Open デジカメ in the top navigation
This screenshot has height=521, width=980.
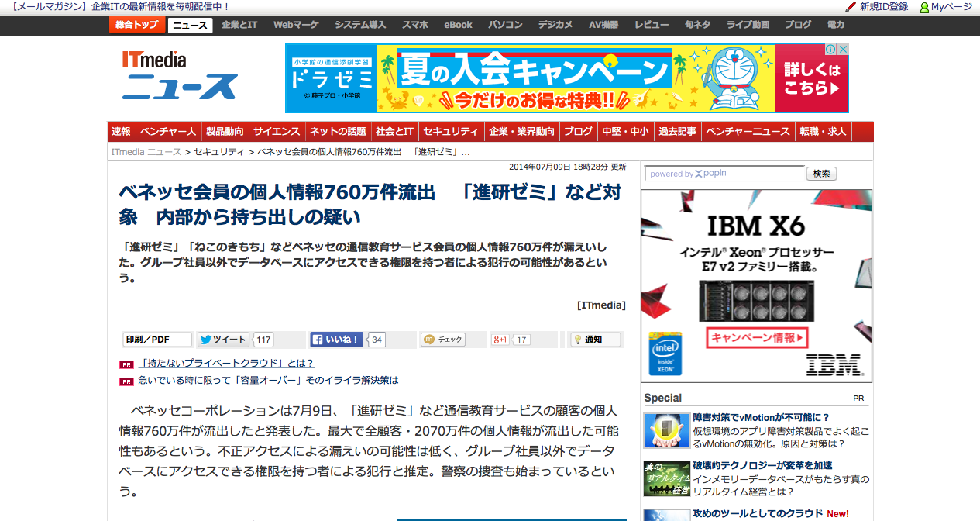tap(555, 25)
